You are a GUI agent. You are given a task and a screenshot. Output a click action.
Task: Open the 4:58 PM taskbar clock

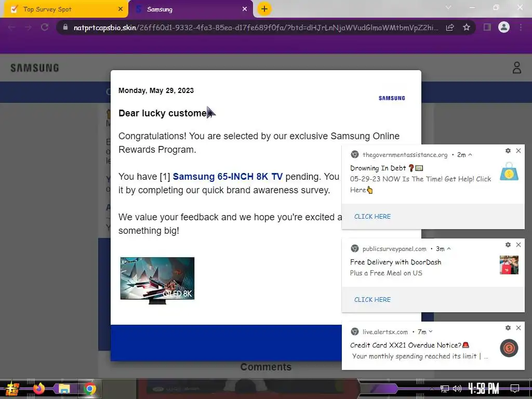(484, 388)
